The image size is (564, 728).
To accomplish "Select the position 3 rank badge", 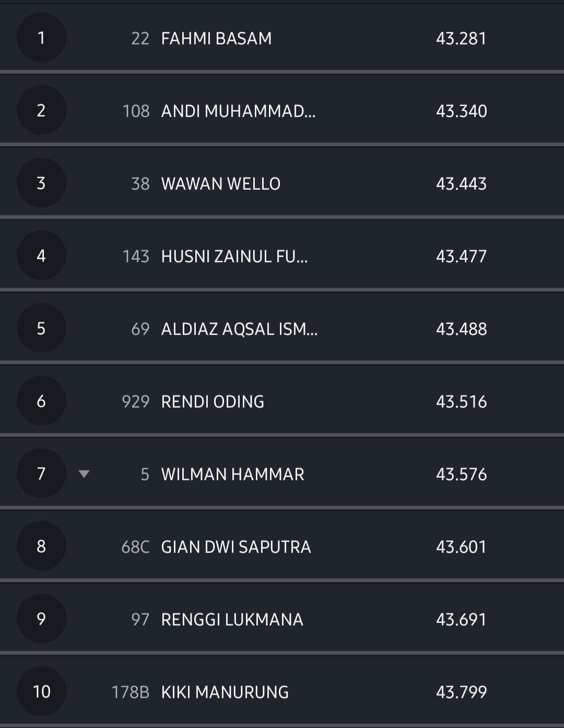I will pos(41,183).
